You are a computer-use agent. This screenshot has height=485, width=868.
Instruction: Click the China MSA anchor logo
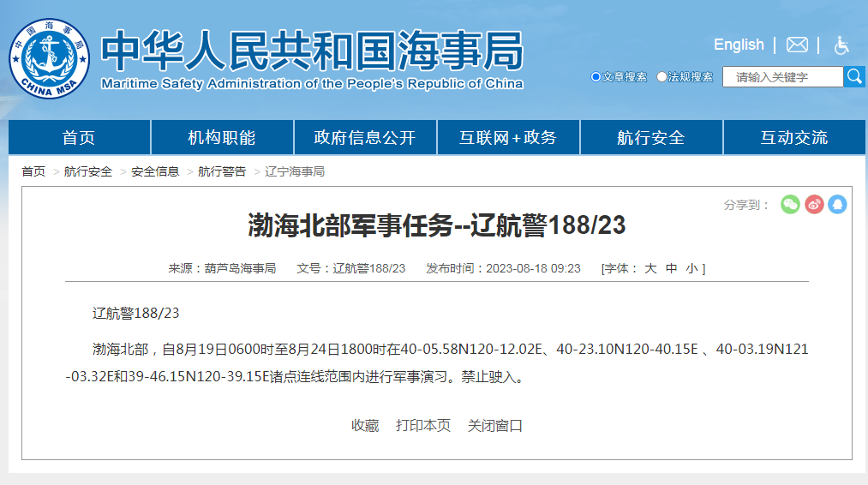coord(49,58)
